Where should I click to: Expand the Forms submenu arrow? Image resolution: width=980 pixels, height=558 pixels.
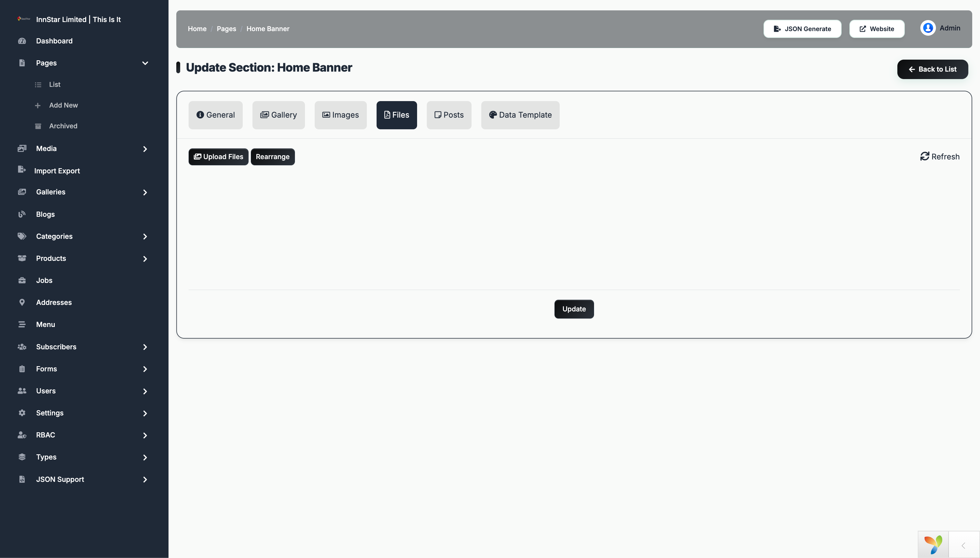coord(145,369)
